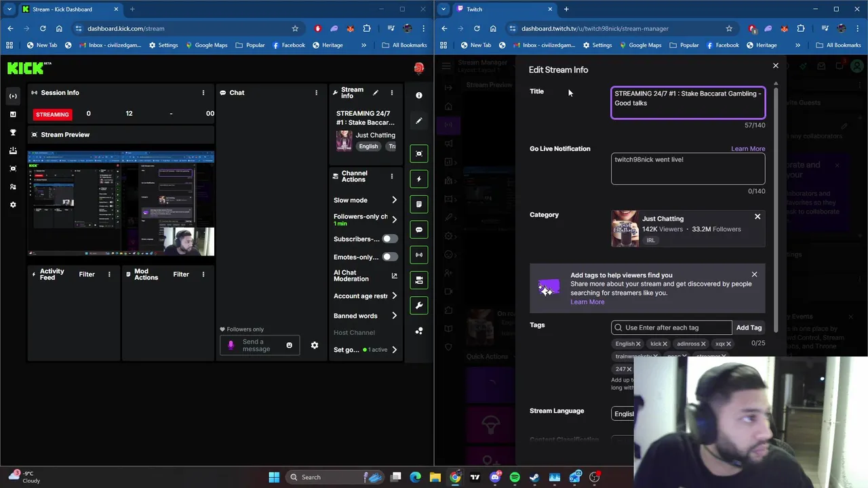Screen dimensions: 868x488
Task: Click the tags search input field
Action: point(671,327)
